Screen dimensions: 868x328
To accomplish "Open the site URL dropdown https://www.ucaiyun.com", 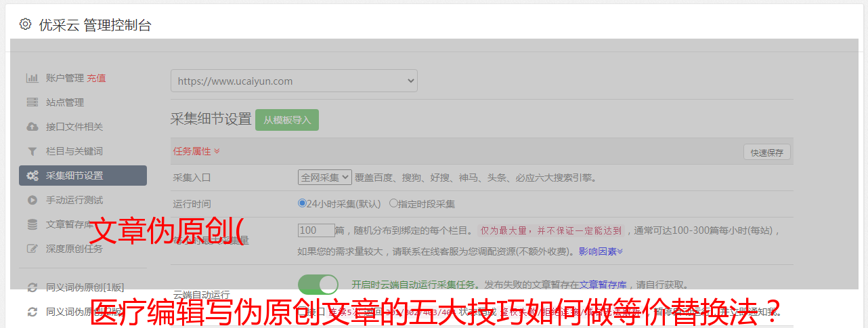I will point(294,81).
